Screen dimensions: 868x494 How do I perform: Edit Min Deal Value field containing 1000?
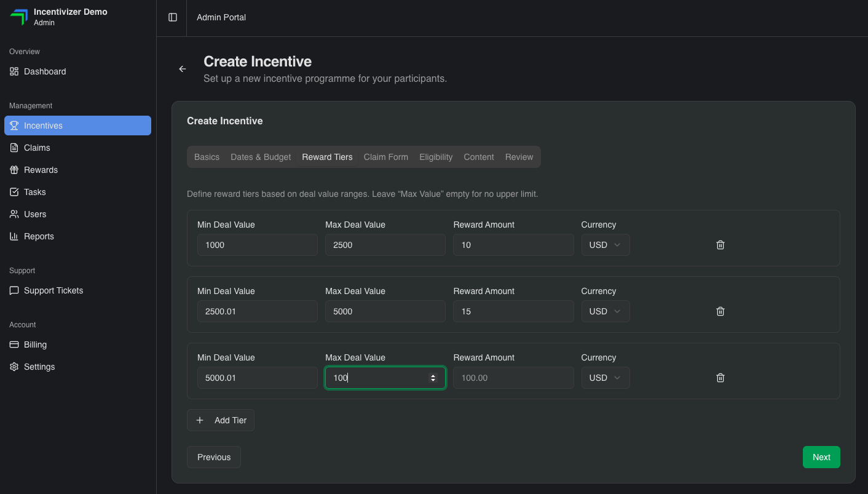click(258, 245)
